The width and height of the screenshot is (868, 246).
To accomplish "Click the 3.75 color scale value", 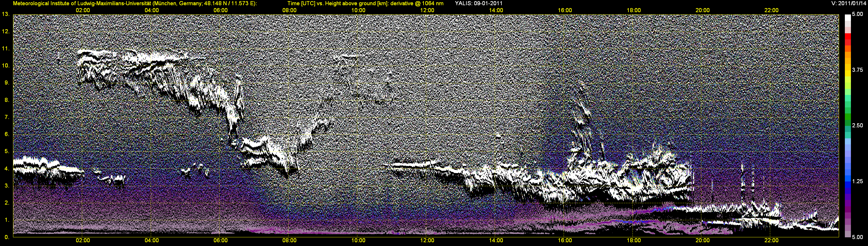I will coord(858,70).
